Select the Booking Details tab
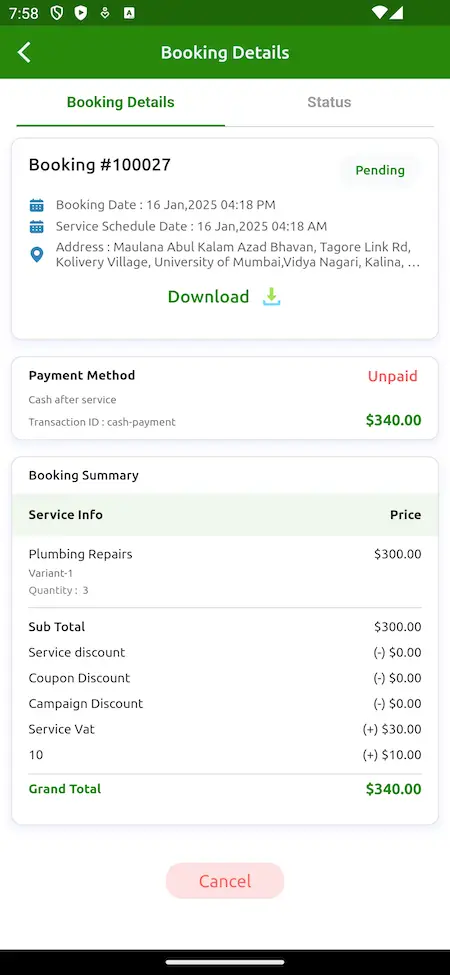 (x=121, y=102)
